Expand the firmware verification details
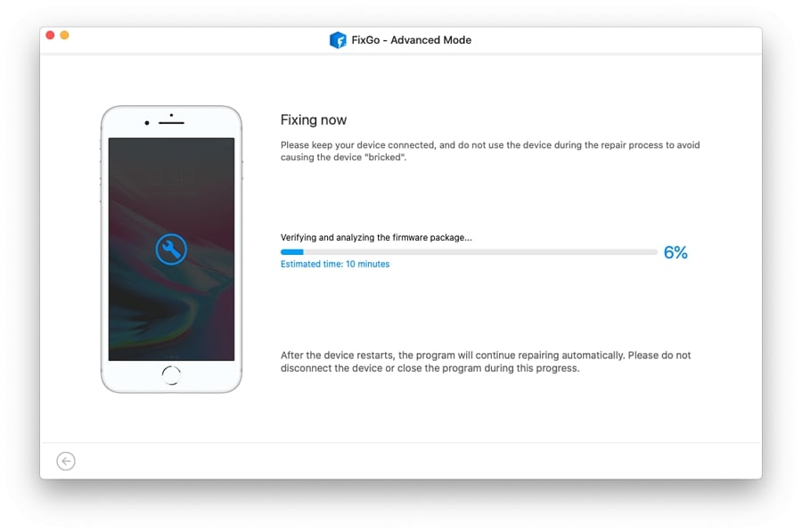802x532 pixels. (x=375, y=237)
